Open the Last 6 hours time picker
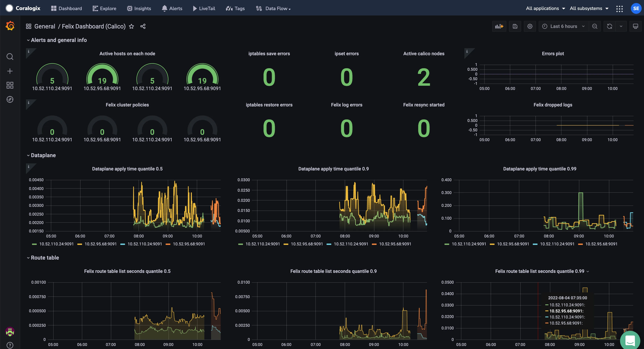 [x=563, y=26]
